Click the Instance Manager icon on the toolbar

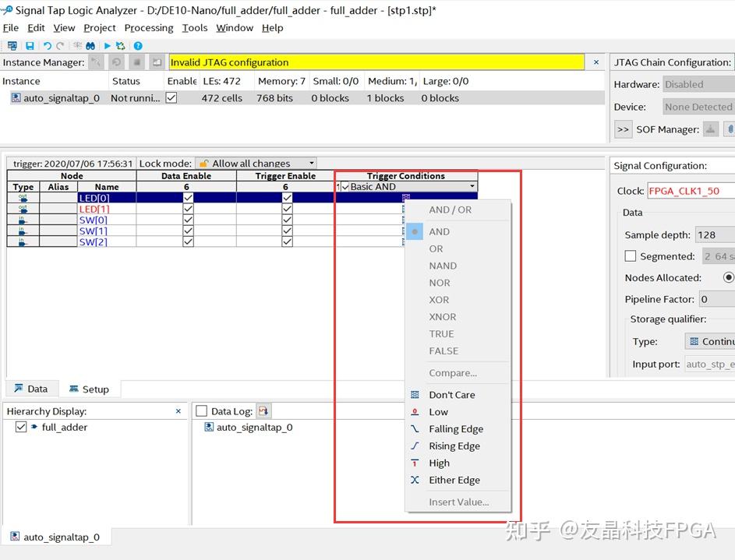pyautogui.click(x=12, y=45)
